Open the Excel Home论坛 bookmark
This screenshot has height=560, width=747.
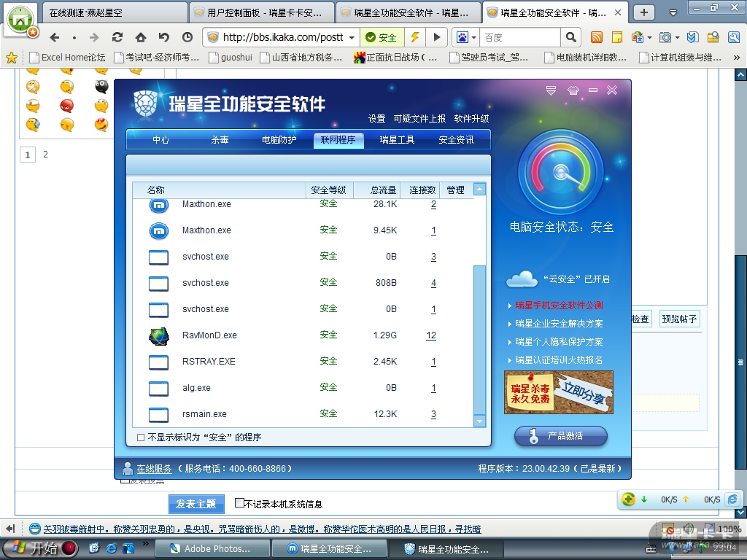pos(67,58)
